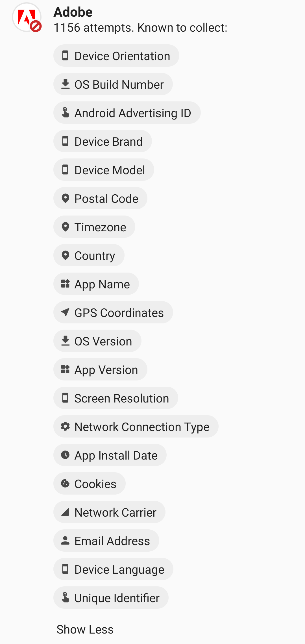305x644 pixels.
Task: Tap the Country data chip
Action: 89,255
